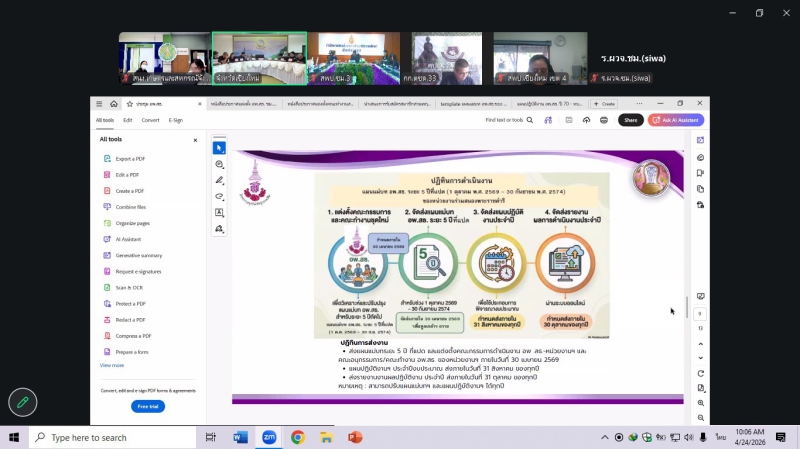Click the Create new tab button
Screen dimensions: 800x449
(605, 103)
